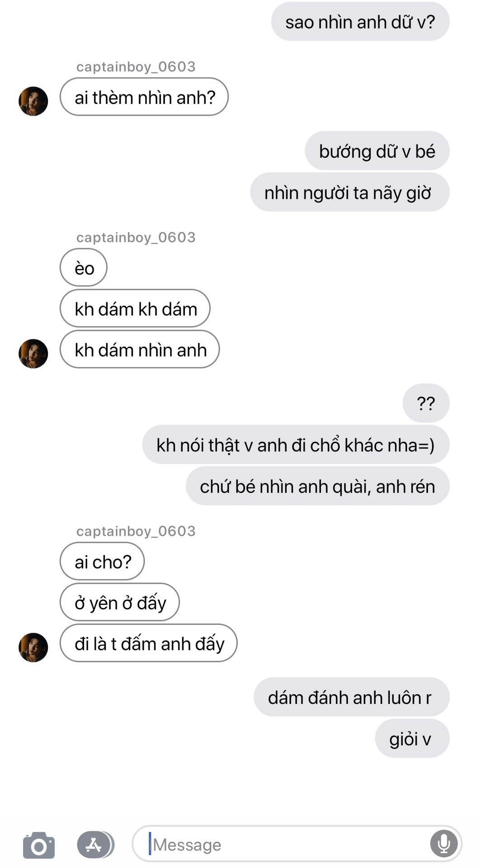Select the 'èo' message bubble
This screenshot has height=868, width=480.
[84, 267]
